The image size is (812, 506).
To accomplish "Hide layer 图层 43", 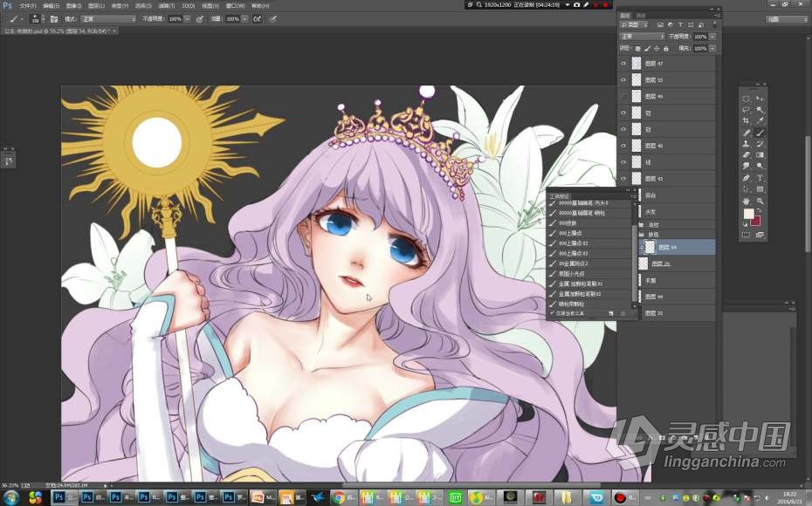I will pos(623,179).
